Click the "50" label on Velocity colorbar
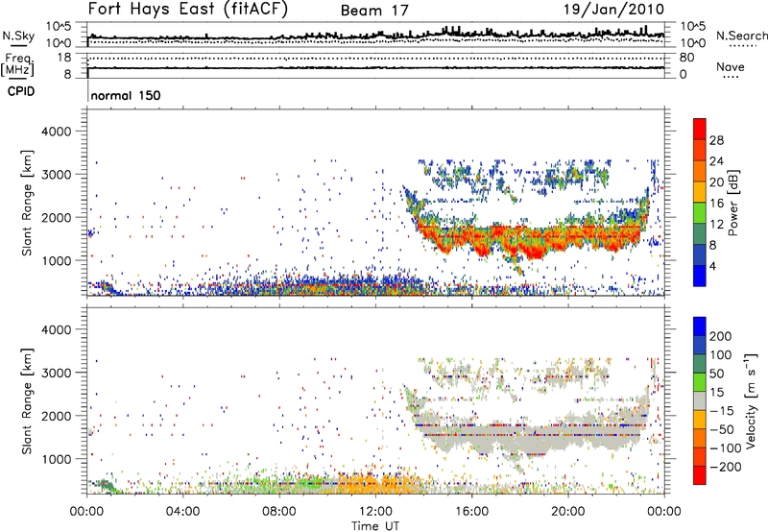 716,374
